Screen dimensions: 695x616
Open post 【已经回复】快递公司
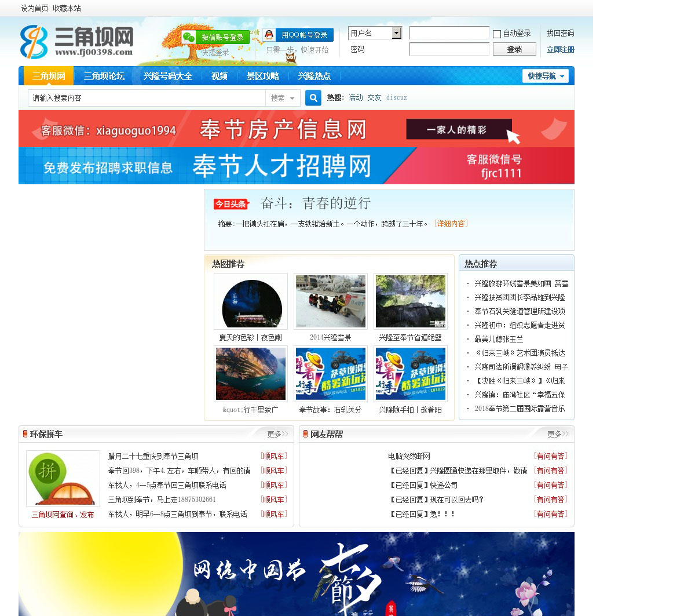tap(423, 485)
